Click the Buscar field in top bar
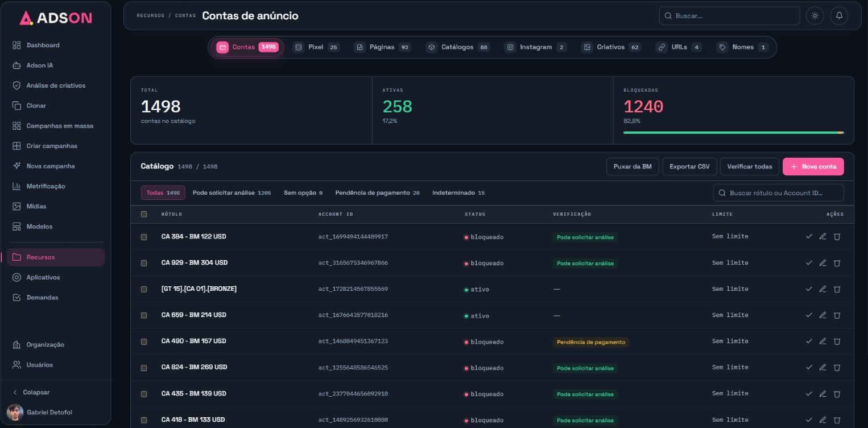The width and height of the screenshot is (868, 428). pyautogui.click(x=730, y=16)
